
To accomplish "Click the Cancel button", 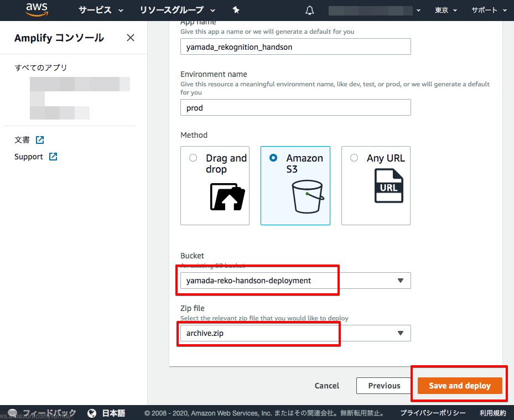I will (x=327, y=386).
